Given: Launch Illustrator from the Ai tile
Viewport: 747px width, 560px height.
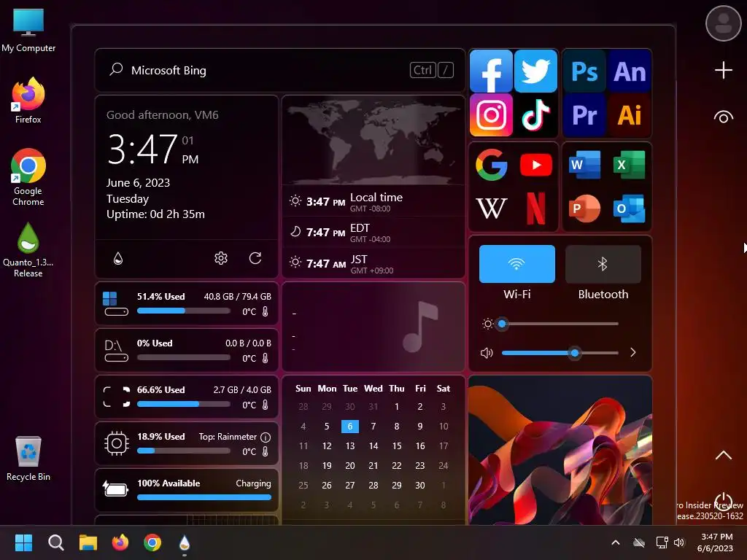Looking at the screenshot, I should coord(629,114).
